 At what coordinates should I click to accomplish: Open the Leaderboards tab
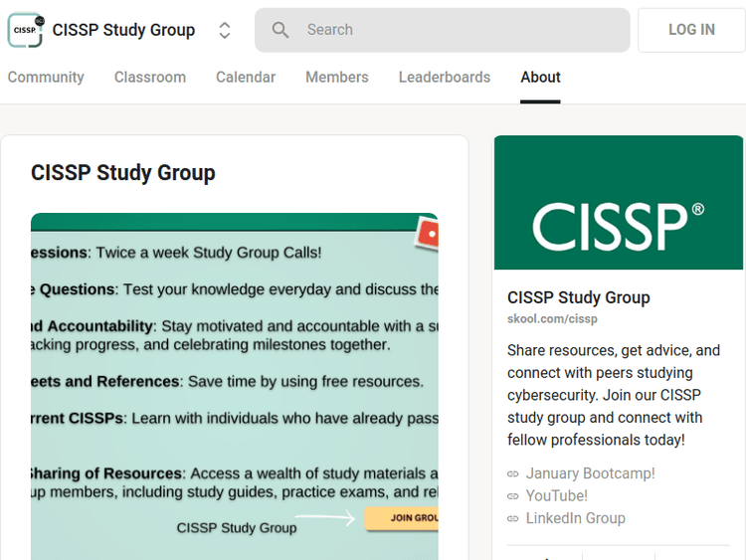point(445,77)
